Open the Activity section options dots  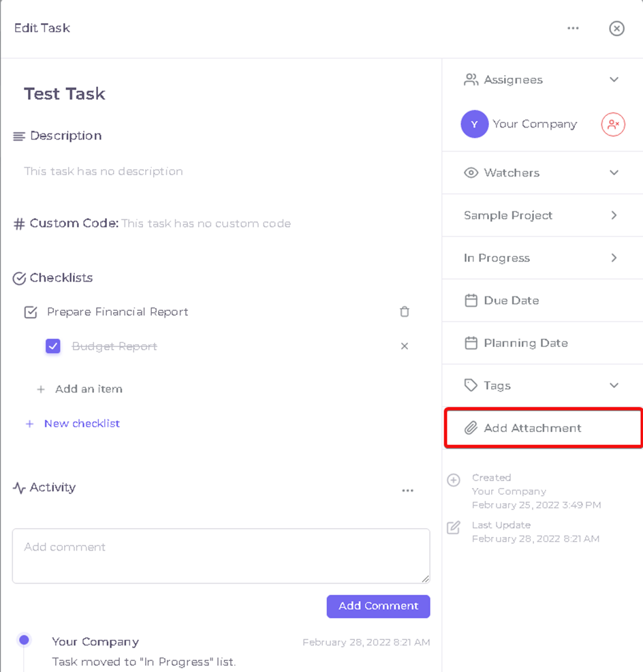pos(407,490)
